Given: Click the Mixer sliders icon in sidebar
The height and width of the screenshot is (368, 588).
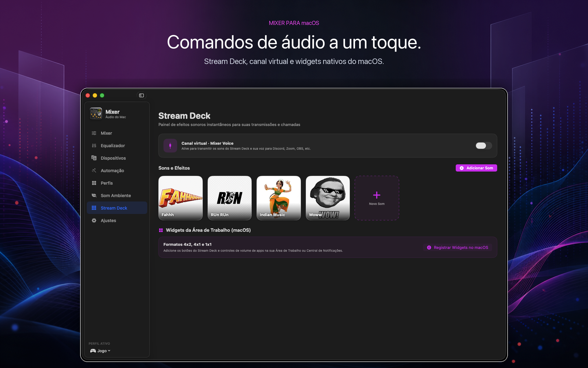Looking at the screenshot, I should (94, 133).
